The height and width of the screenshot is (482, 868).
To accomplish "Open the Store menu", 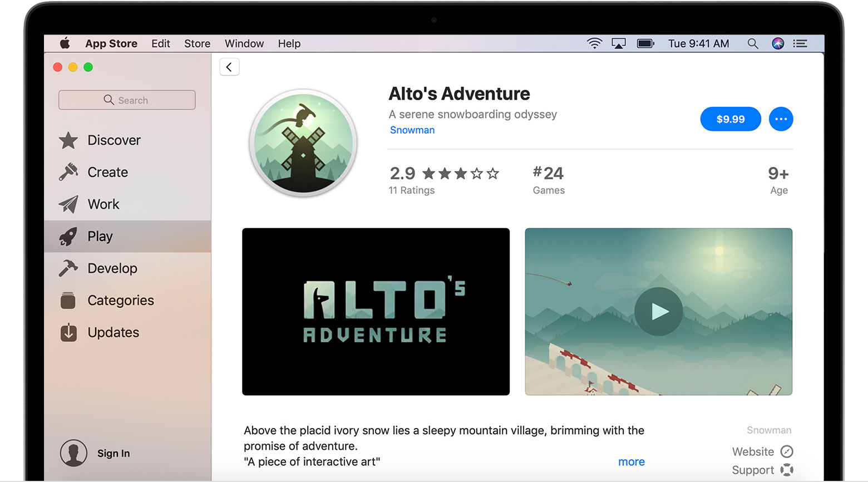I will [x=198, y=43].
